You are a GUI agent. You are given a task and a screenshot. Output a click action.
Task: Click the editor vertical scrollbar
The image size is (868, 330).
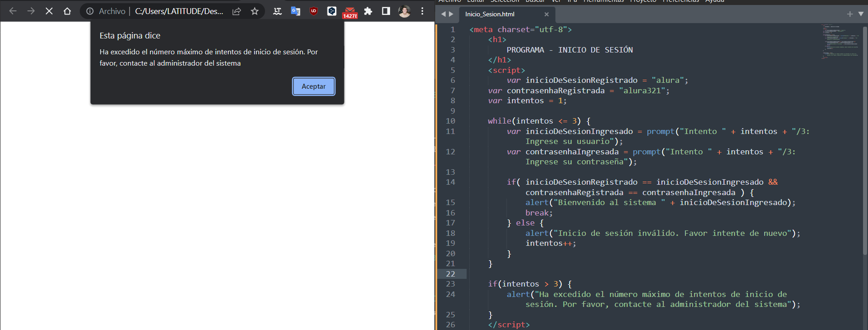pyautogui.click(x=865, y=140)
